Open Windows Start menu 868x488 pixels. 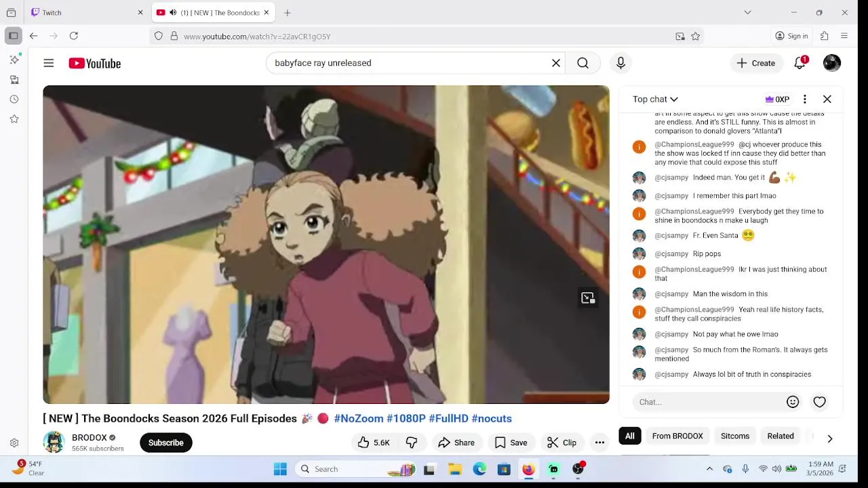[x=280, y=469]
